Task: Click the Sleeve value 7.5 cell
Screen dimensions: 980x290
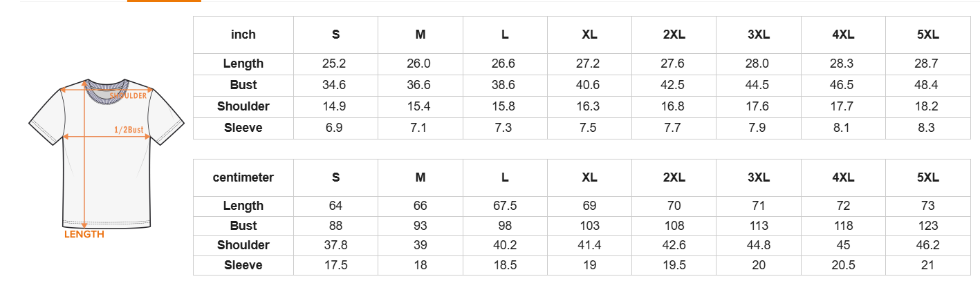Action: 589,128
